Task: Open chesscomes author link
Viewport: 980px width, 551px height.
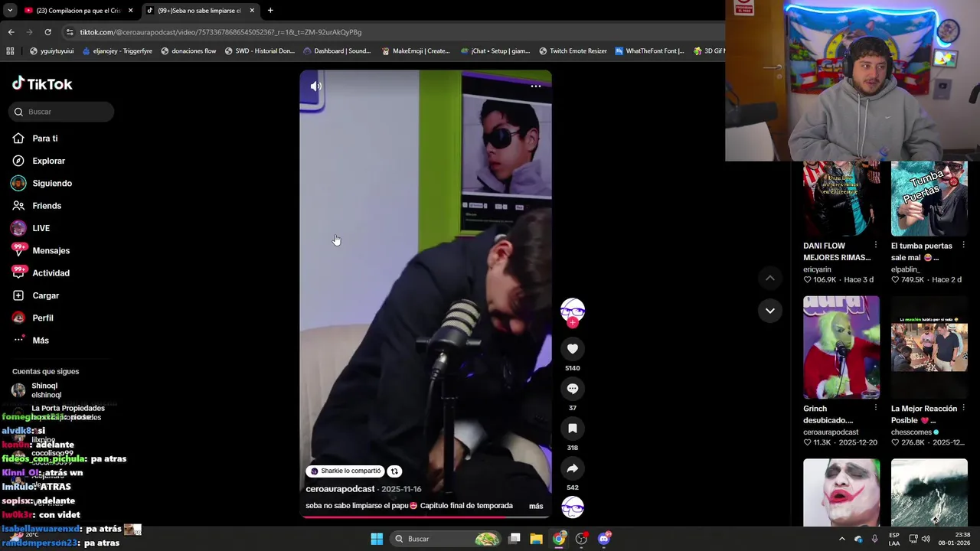Action: click(911, 432)
